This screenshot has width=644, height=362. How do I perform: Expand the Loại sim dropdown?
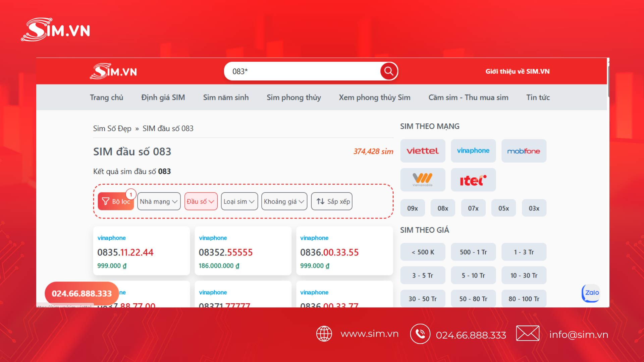(239, 201)
